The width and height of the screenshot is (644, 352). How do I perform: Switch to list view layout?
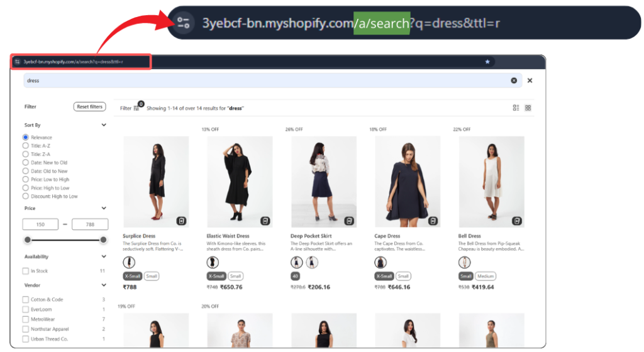coord(516,108)
